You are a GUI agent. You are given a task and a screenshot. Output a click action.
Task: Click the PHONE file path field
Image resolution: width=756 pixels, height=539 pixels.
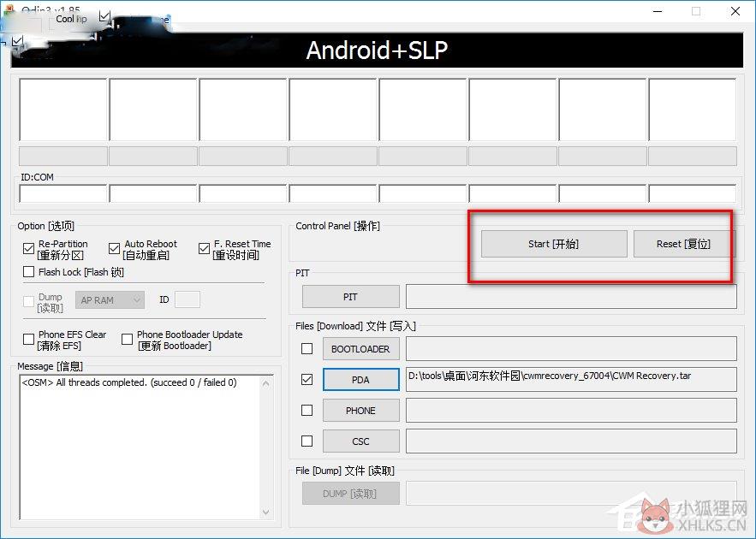(x=571, y=411)
